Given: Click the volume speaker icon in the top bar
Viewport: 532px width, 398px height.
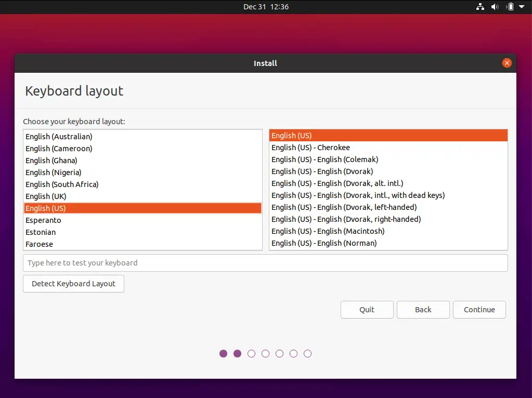Looking at the screenshot, I should point(495,7).
